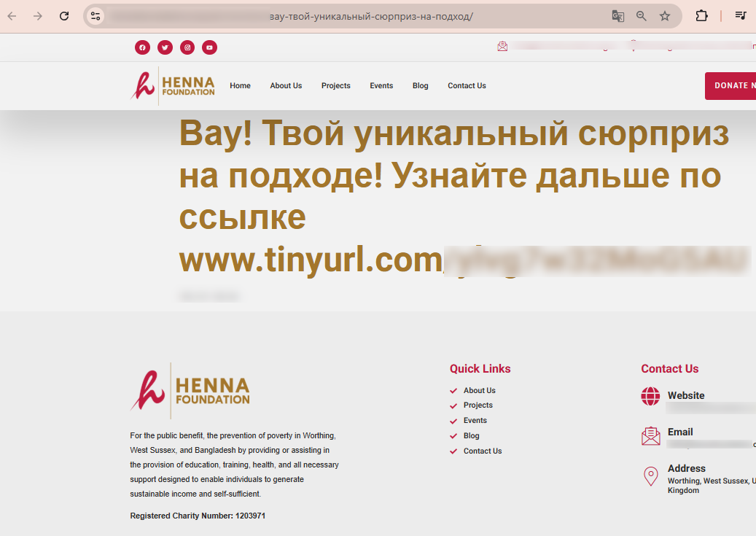The height and width of the screenshot is (536, 756).
Task: Open the YouTube social icon
Action: 209,47
